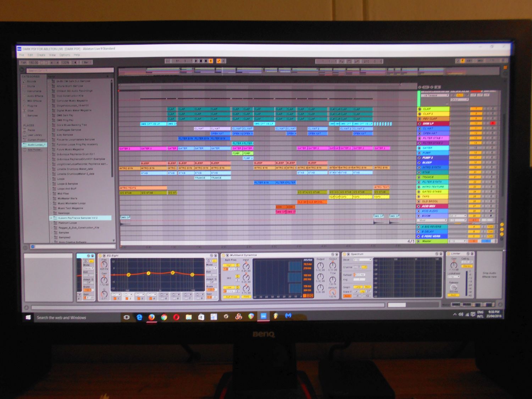Open the Options menu

[x=65, y=55]
